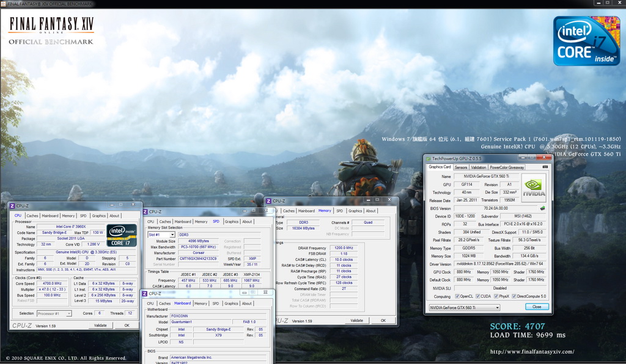Open About tab in the CPU-Z SPD window
Screen dimensions: 626x364
pos(247,222)
